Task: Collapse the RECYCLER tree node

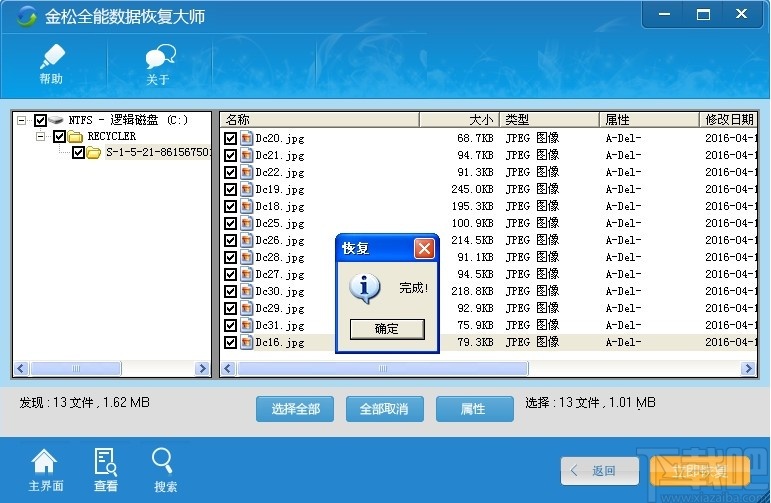Action: (40, 136)
